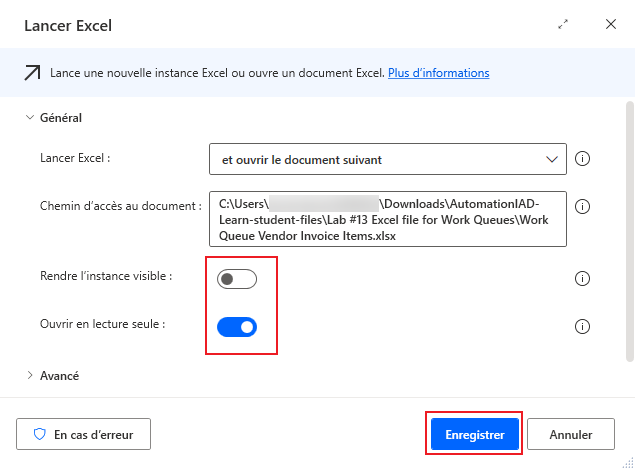Click info icon beside Lancer Excel dropdown

tap(582, 158)
